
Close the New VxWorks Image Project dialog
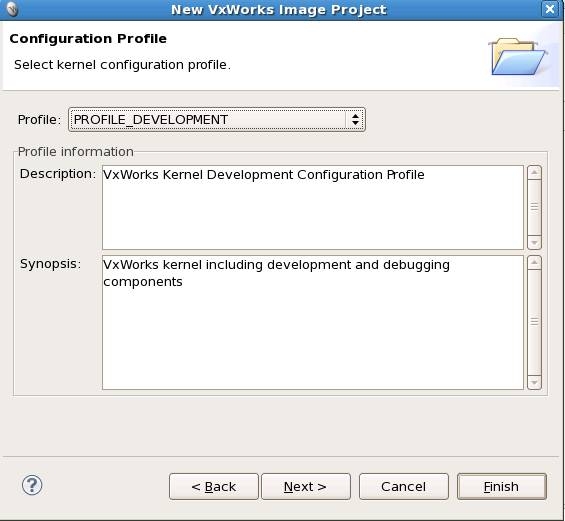[x=550, y=9]
